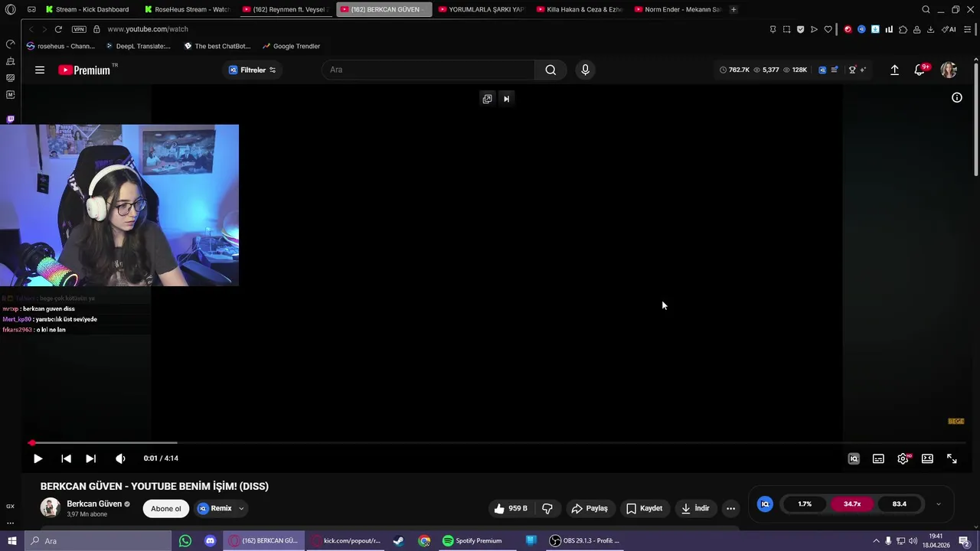Open Remix button
980x551 pixels.
click(x=215, y=508)
